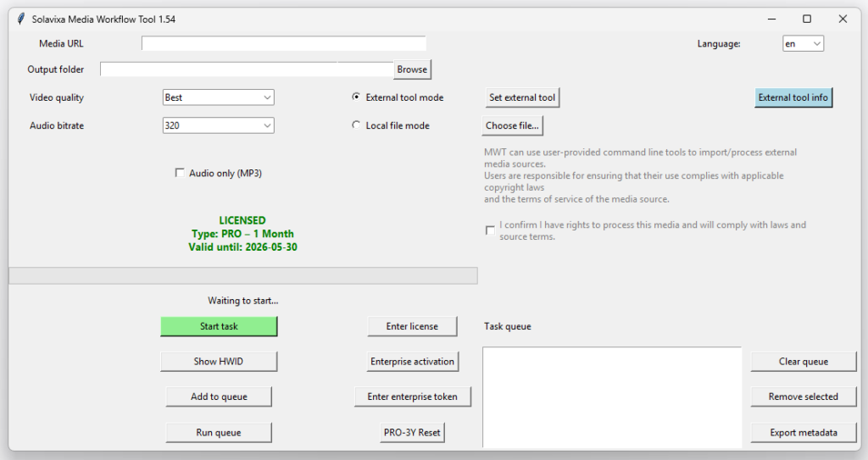Viewport: 868px width, 460px height.
Task: Select External tool mode radio button
Action: [x=356, y=97]
